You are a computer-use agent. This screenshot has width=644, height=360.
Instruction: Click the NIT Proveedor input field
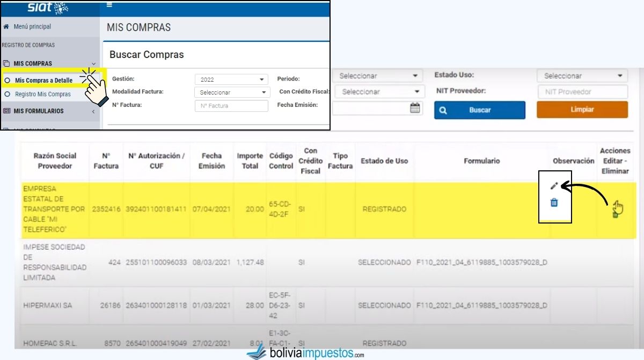[x=582, y=92]
